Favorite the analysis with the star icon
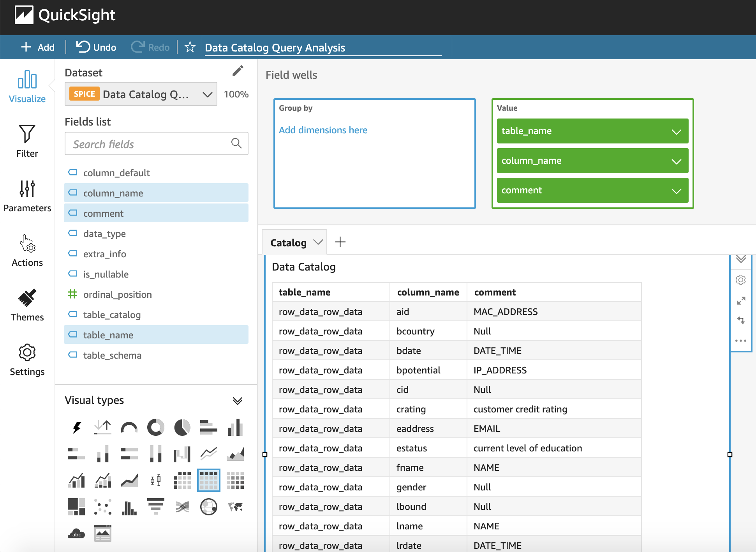The image size is (756, 552). pyautogui.click(x=190, y=47)
